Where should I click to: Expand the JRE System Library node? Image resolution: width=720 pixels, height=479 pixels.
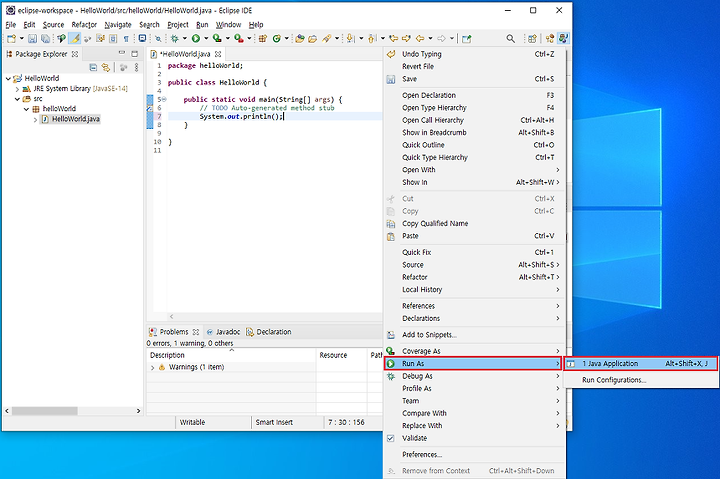(17, 89)
